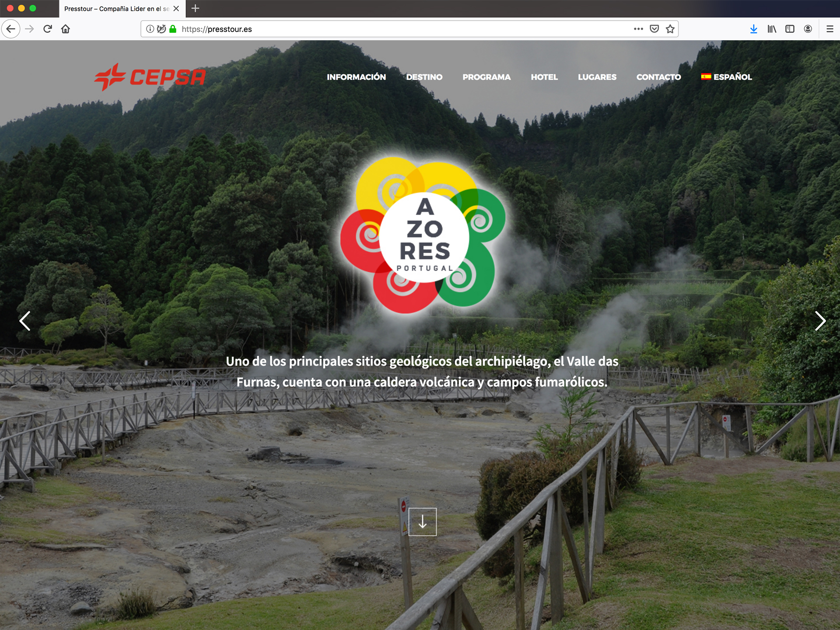Expand the ESPAÑOL language selector

[x=727, y=77]
